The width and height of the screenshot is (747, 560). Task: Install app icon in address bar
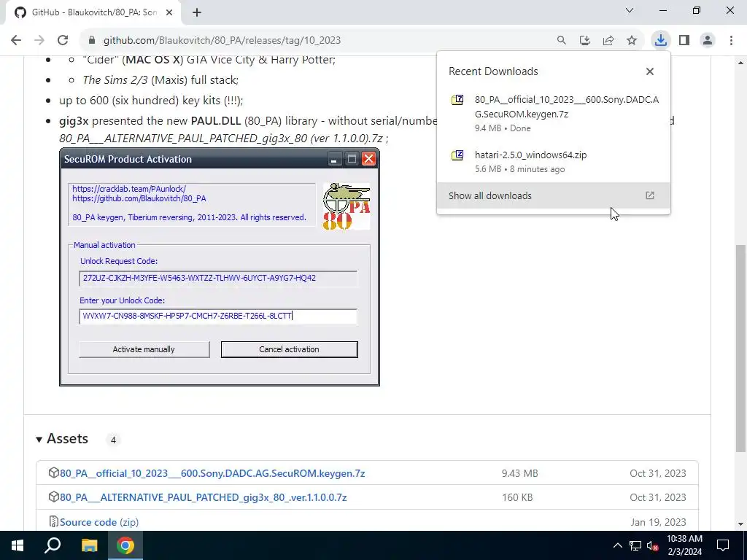click(585, 41)
